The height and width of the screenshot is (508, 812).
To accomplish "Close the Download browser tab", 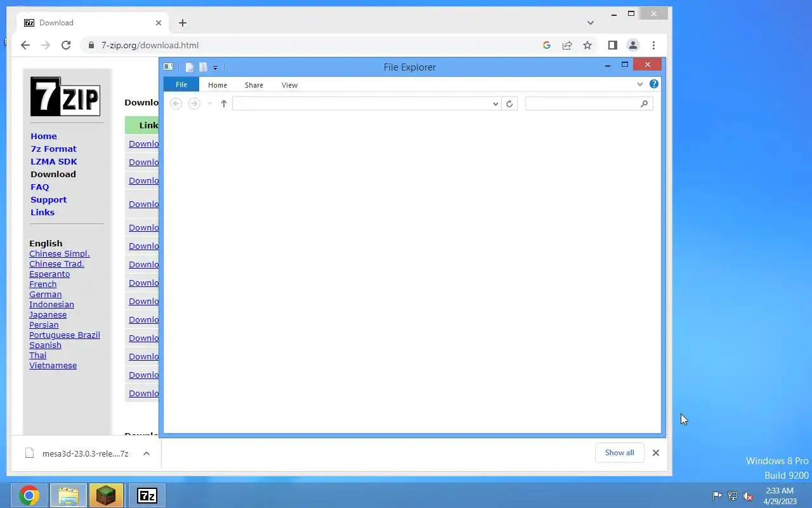I will tap(159, 23).
